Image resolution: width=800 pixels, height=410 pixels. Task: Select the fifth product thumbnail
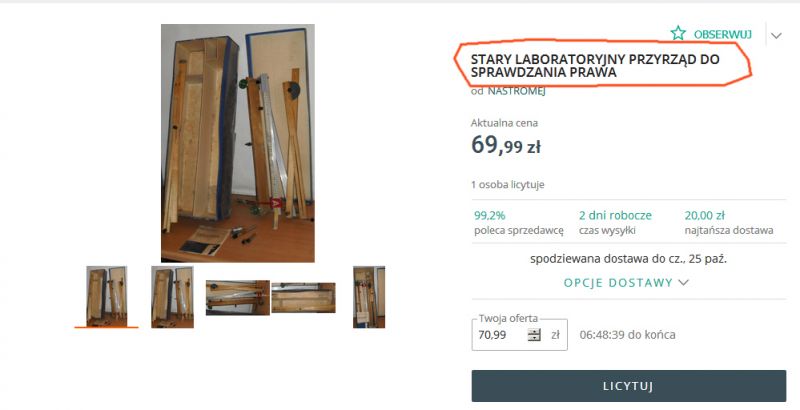point(369,297)
